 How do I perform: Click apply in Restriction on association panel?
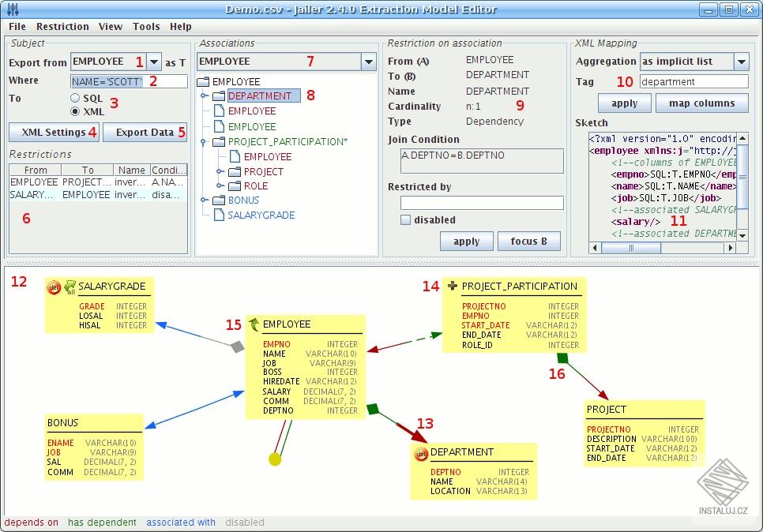tap(467, 242)
